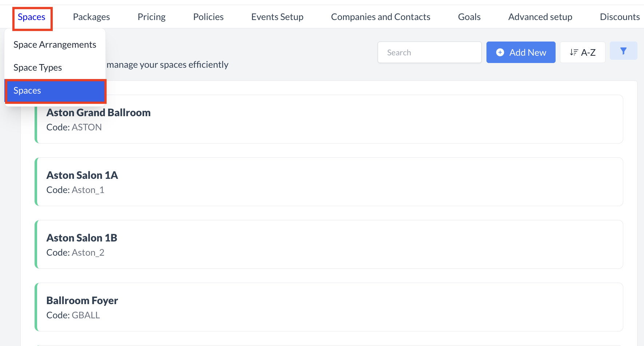Go to the Policies tab

coord(208,17)
